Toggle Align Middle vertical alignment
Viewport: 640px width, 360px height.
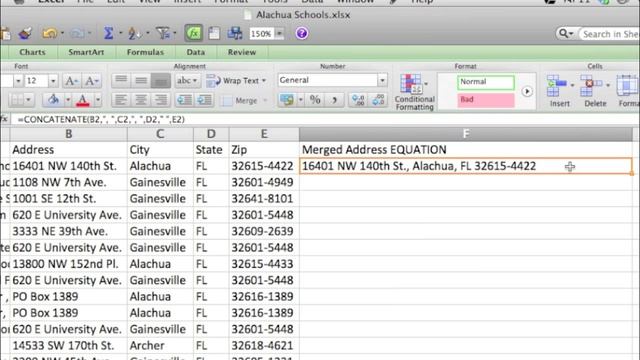coord(141,80)
